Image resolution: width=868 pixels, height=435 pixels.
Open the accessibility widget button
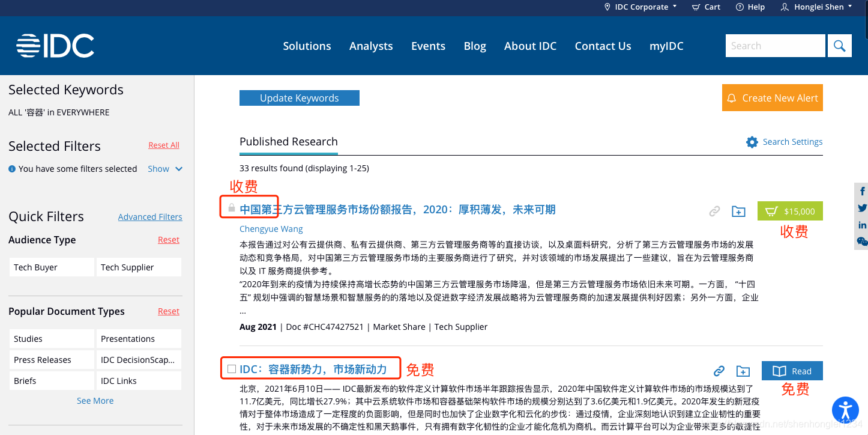(845, 410)
